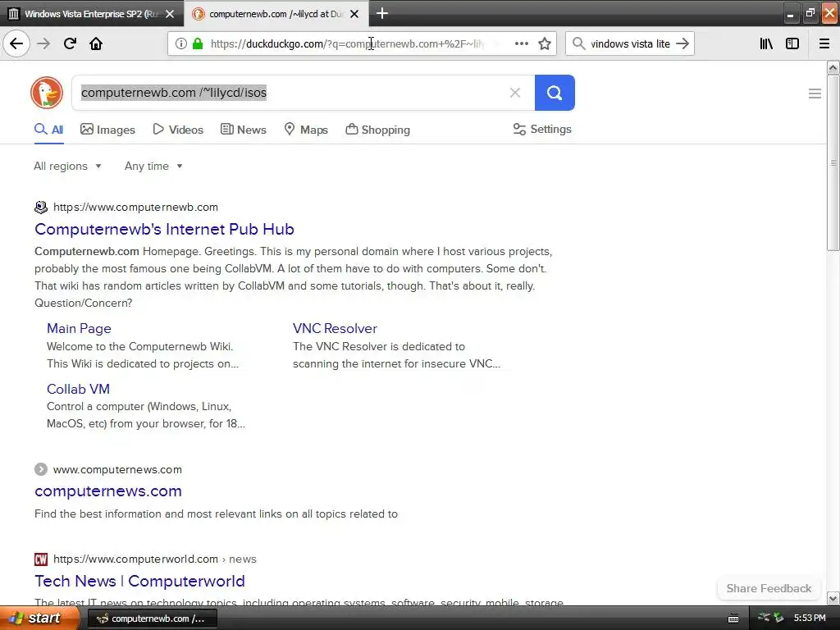Switch to the Windows Vista Enterprise SP2 tab
Screen dimensions: 840x630
92,14
